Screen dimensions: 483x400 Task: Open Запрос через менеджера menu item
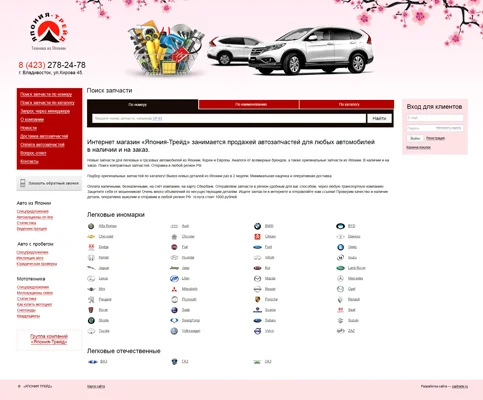[45, 111]
